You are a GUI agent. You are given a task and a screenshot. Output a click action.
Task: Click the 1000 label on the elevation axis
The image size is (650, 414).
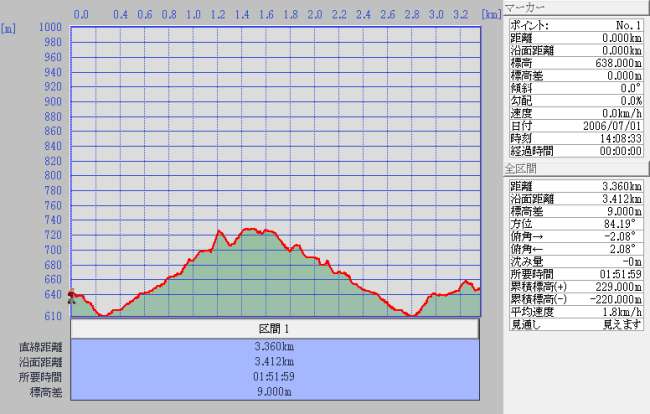(x=52, y=27)
